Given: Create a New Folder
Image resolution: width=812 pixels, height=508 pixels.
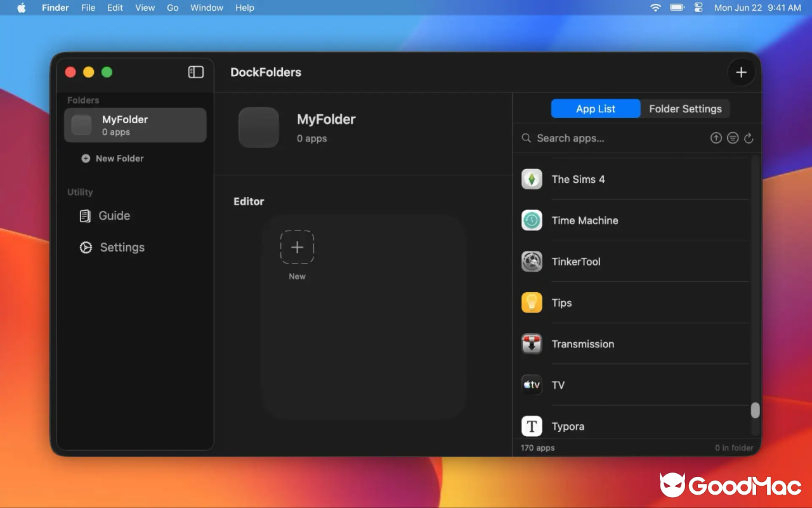Looking at the screenshot, I should (x=113, y=159).
